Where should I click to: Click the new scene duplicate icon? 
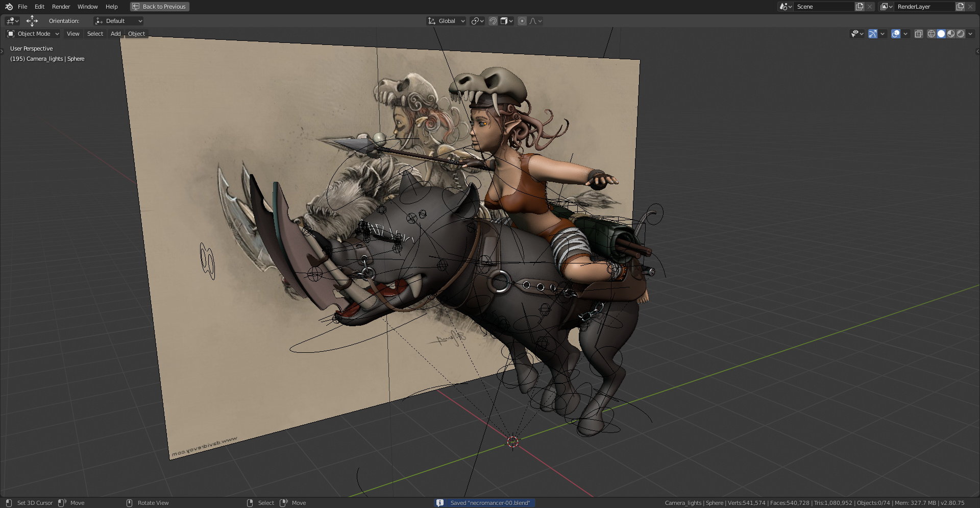(x=860, y=7)
